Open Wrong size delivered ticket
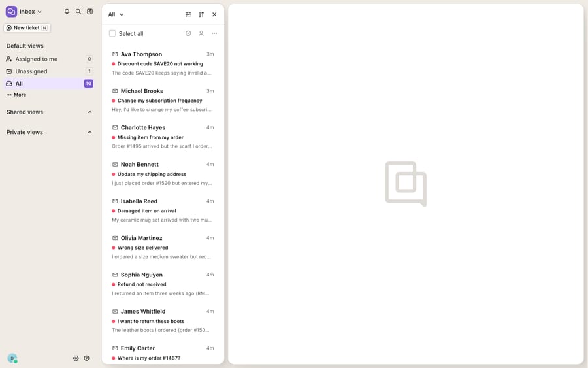Image resolution: width=588 pixels, height=368 pixels. [x=163, y=247]
